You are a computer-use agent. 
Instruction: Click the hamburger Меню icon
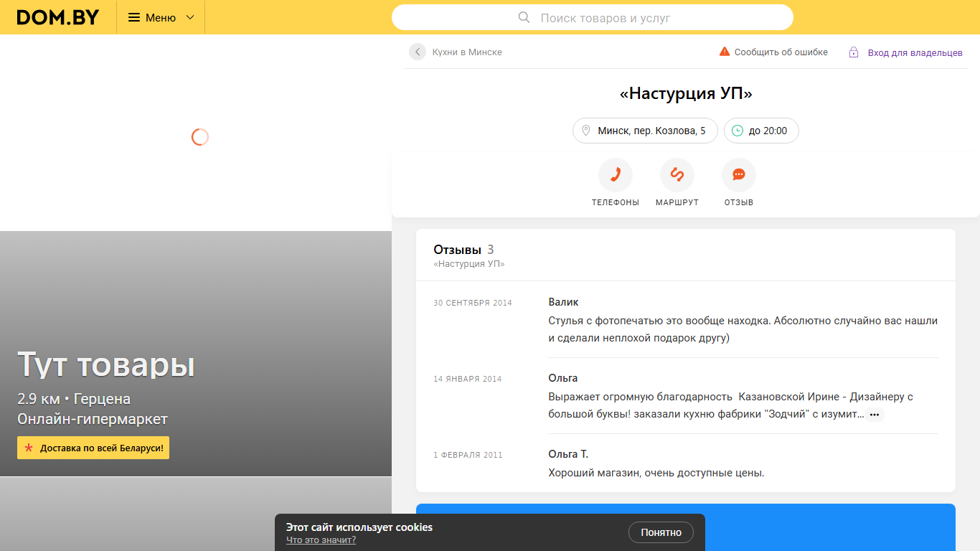tap(134, 17)
